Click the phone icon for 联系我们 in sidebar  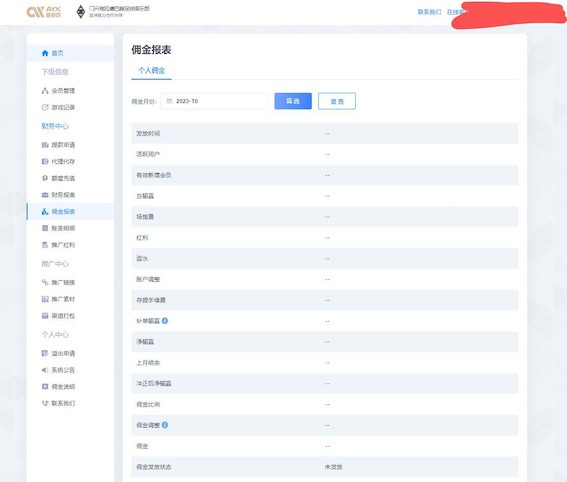pyautogui.click(x=45, y=403)
